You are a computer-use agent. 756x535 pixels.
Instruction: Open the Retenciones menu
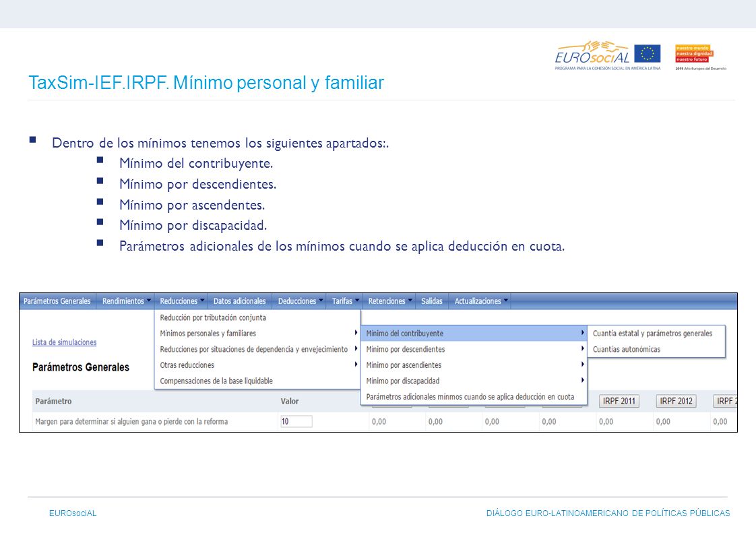coord(389,301)
